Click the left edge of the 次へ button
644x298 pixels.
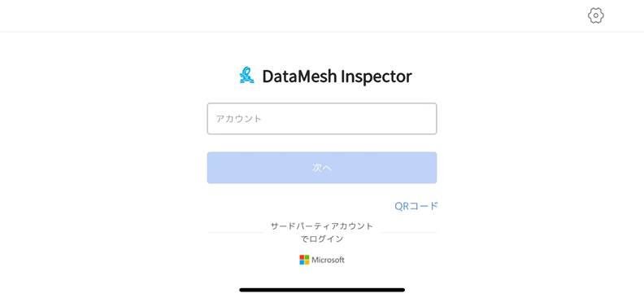212,168
